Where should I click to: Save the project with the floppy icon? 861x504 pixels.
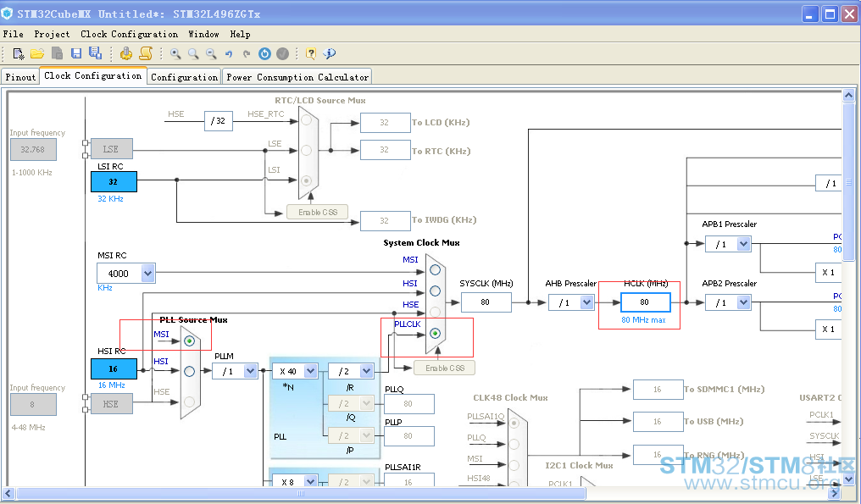76,53
